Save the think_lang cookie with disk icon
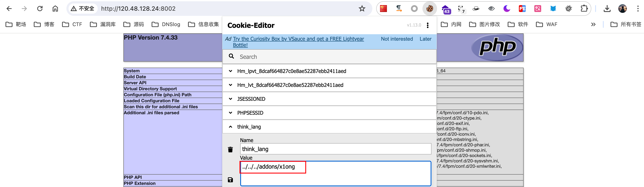This screenshot has height=187, width=644. point(230,180)
